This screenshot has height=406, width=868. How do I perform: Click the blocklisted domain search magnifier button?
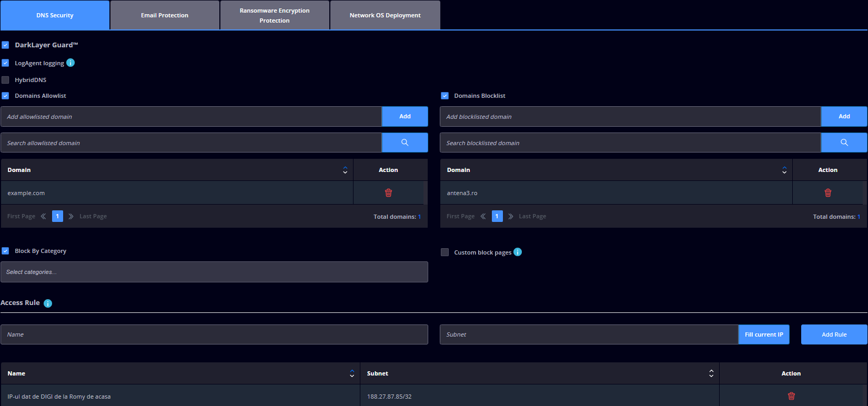(844, 143)
